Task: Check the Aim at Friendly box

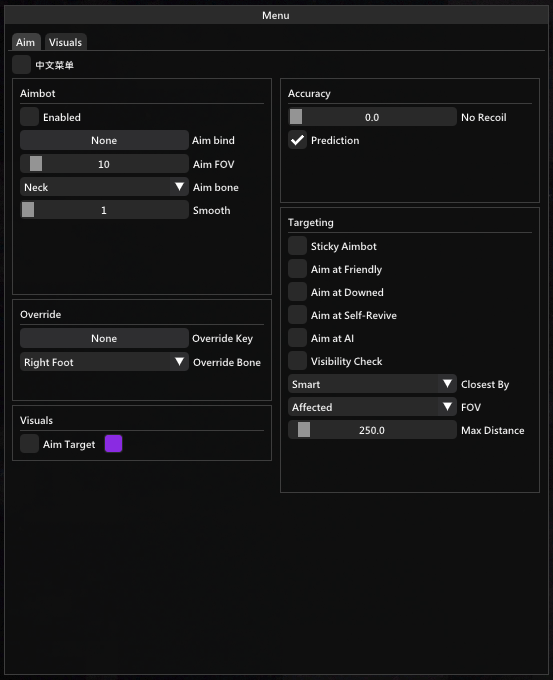Action: [x=298, y=269]
